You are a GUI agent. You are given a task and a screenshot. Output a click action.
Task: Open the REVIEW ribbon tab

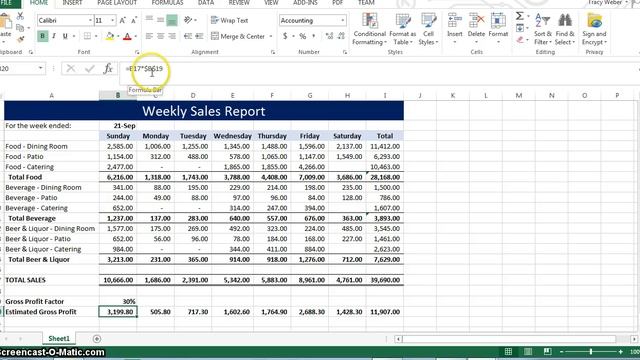pyautogui.click(x=239, y=3)
